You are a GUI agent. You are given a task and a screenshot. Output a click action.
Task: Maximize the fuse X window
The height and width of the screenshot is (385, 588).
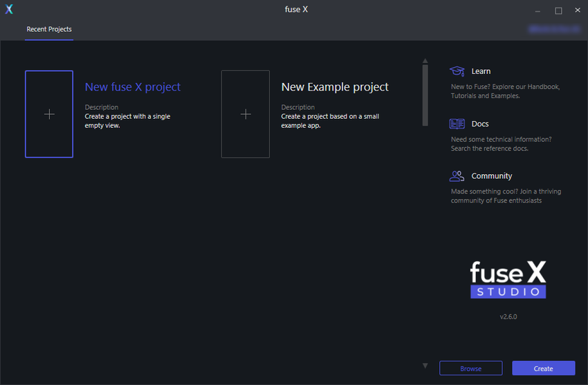point(558,10)
